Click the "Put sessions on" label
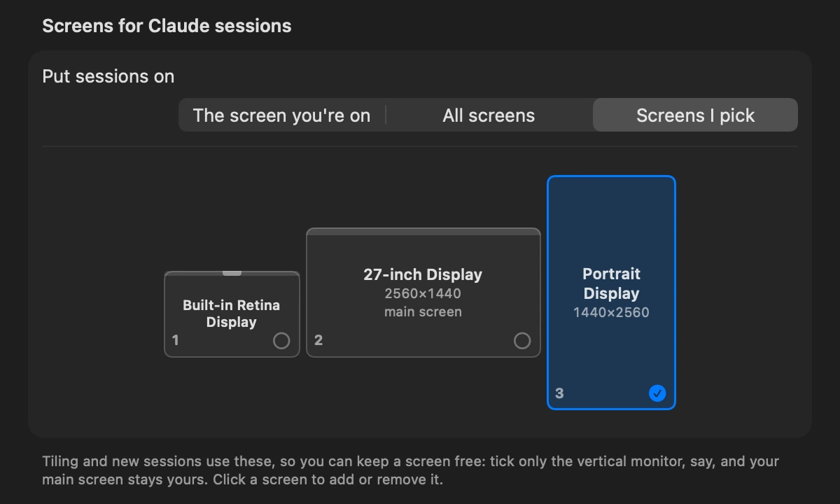Image resolution: width=840 pixels, height=504 pixels. click(108, 76)
